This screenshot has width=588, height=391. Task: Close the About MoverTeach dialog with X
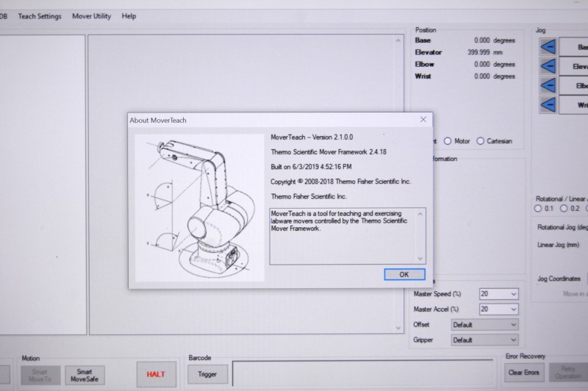coord(423,119)
